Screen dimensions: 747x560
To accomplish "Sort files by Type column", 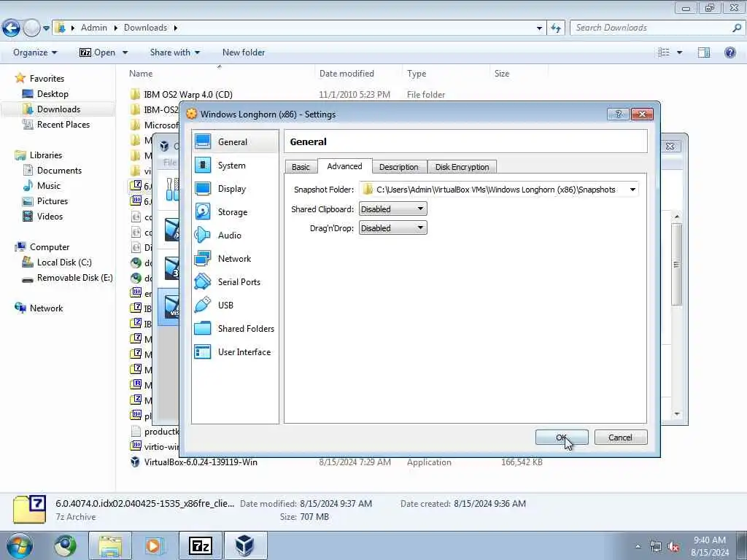I will [417, 74].
